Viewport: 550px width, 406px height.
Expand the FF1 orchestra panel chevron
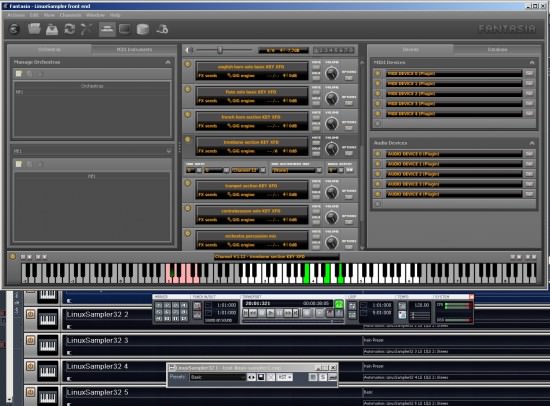pos(169,151)
